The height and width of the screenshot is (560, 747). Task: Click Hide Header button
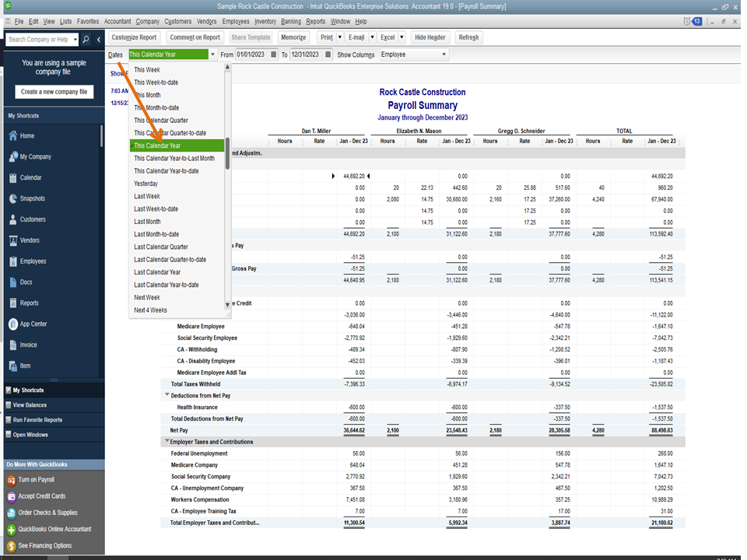[430, 37]
